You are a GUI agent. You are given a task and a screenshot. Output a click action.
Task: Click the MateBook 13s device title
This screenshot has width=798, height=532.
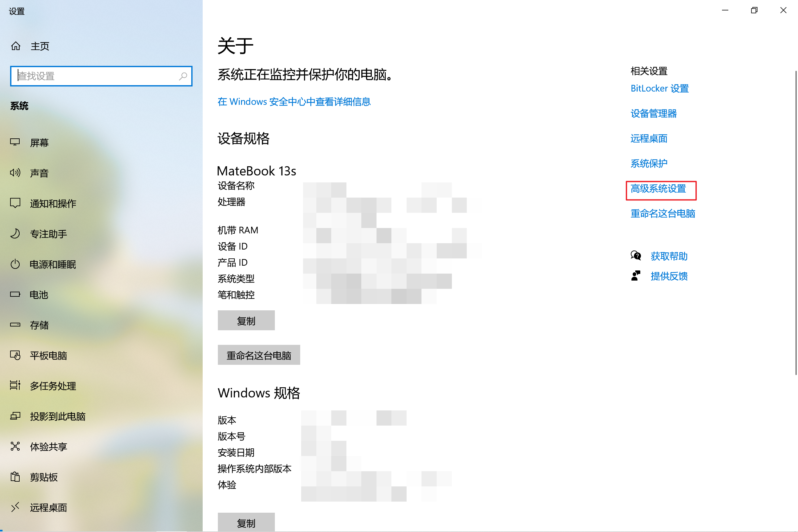(x=256, y=171)
